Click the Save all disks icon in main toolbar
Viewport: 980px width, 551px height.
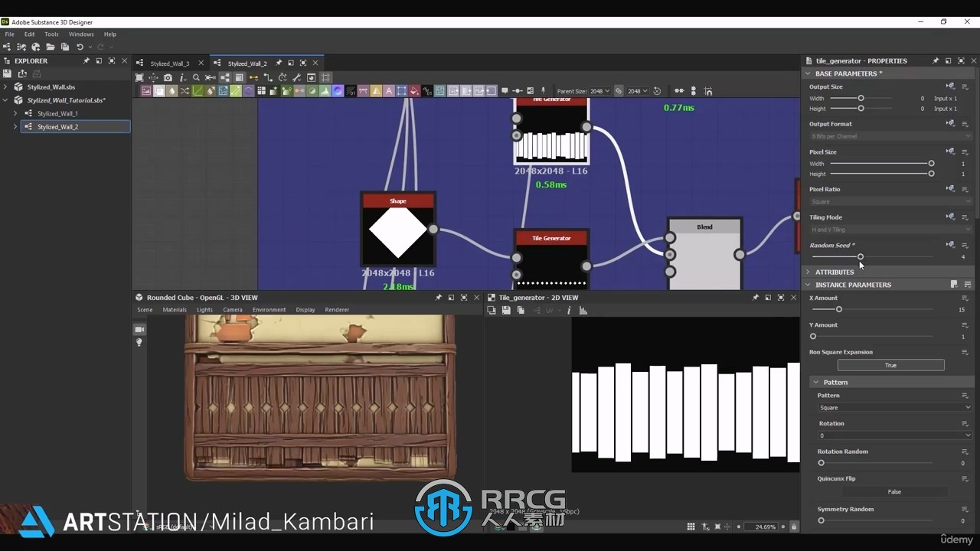(x=65, y=47)
